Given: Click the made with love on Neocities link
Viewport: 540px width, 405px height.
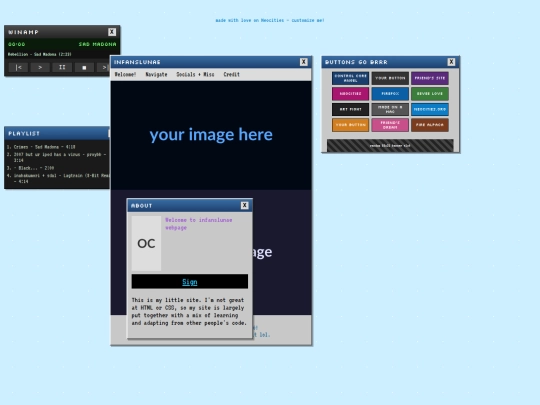Looking at the screenshot, I should tap(270, 20).
